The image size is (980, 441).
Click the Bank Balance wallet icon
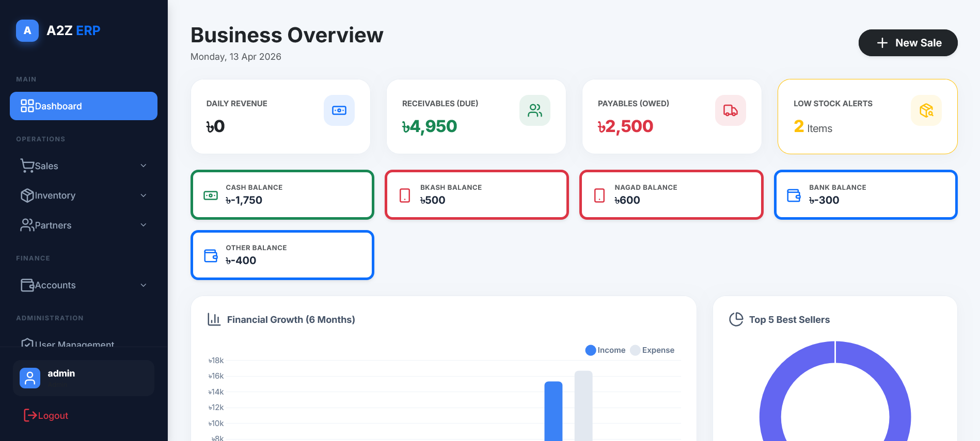794,195
